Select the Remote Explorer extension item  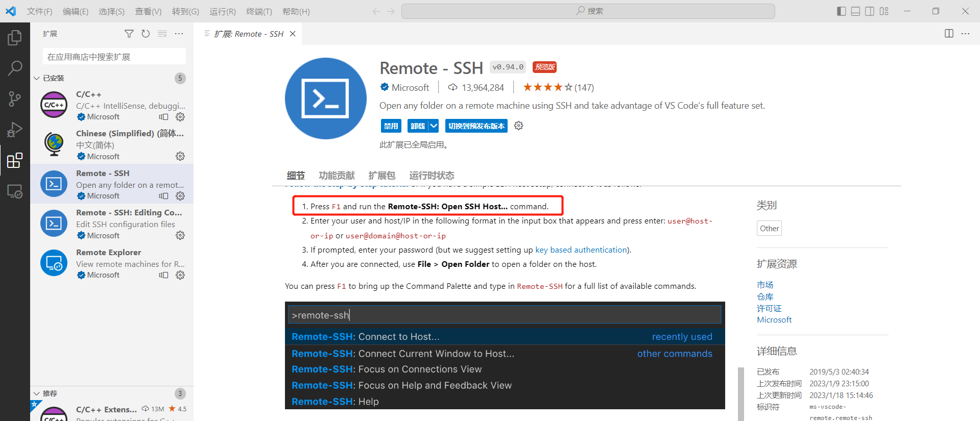point(112,263)
